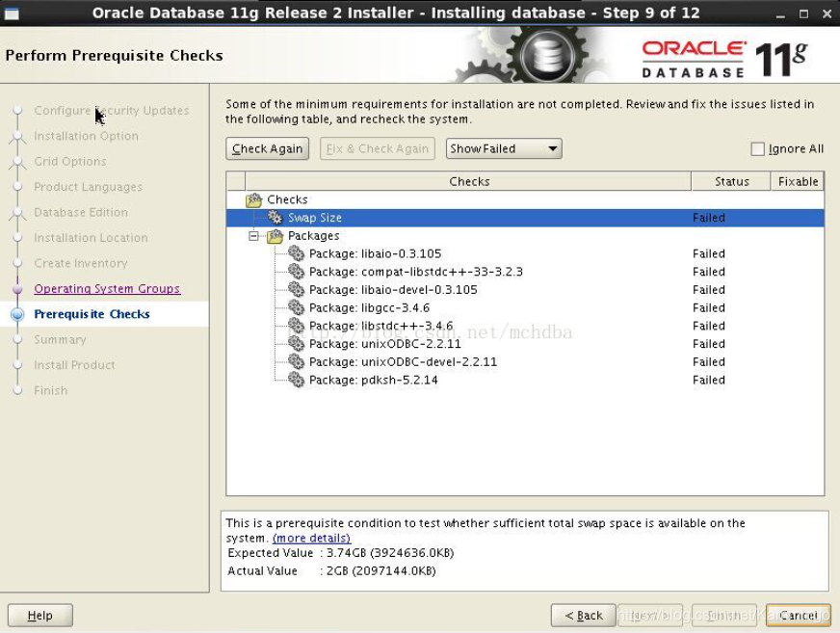The height and width of the screenshot is (633, 840).
Task: Click the Status column header
Action: [731, 182]
